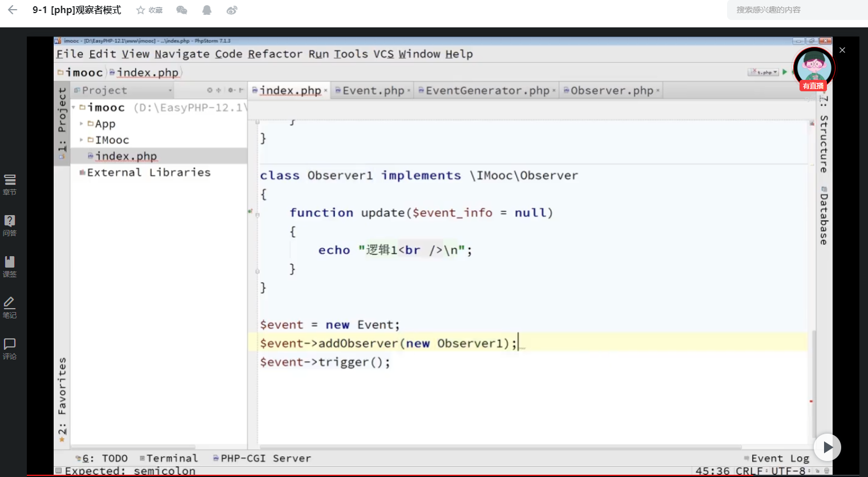The image size is (868, 477).
Task: Close the Event.php editor tab
Action: tap(409, 91)
